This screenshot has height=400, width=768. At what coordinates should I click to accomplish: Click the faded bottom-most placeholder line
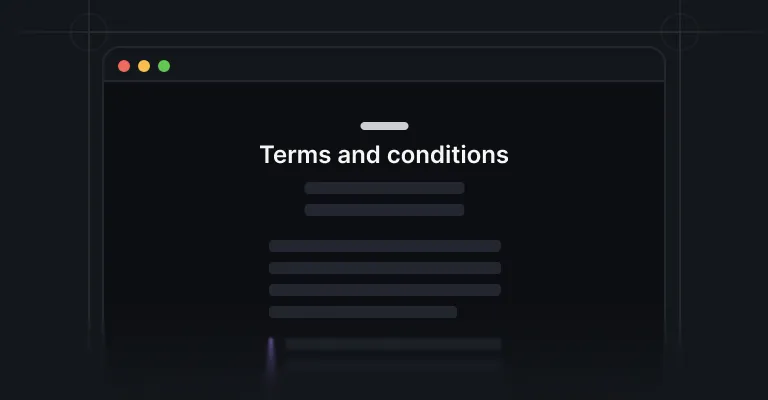pos(394,364)
